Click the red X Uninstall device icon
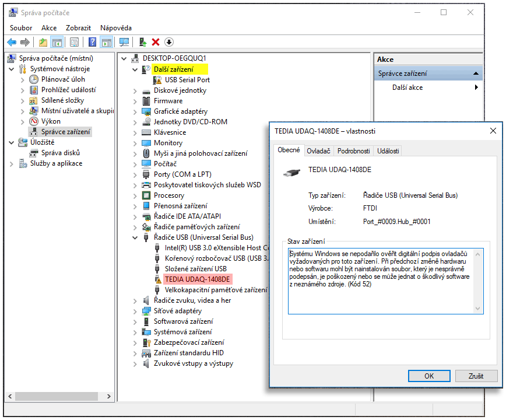The image size is (506, 420). tap(156, 42)
